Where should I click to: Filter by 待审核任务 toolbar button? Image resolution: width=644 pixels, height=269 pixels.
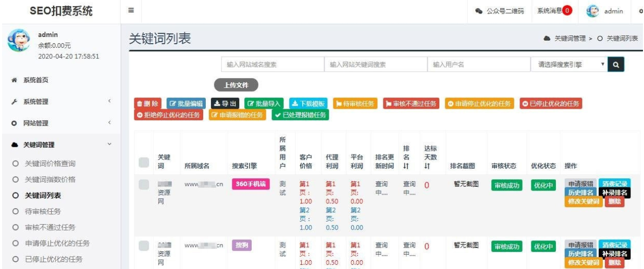point(354,104)
